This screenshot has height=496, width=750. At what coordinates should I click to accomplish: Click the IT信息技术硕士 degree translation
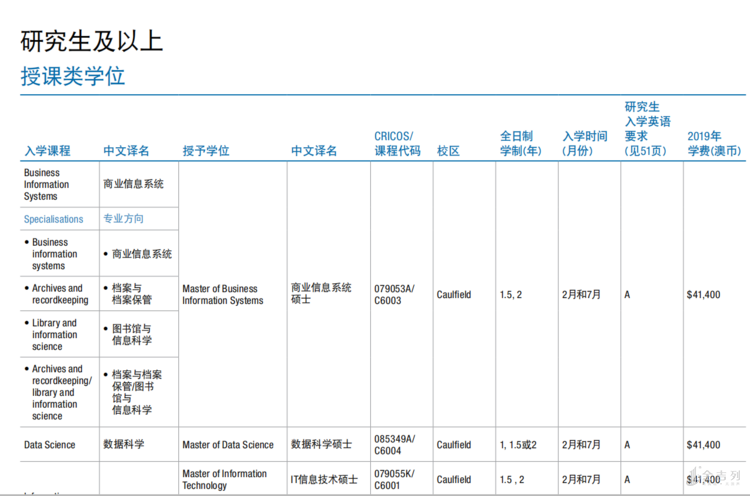click(x=324, y=480)
